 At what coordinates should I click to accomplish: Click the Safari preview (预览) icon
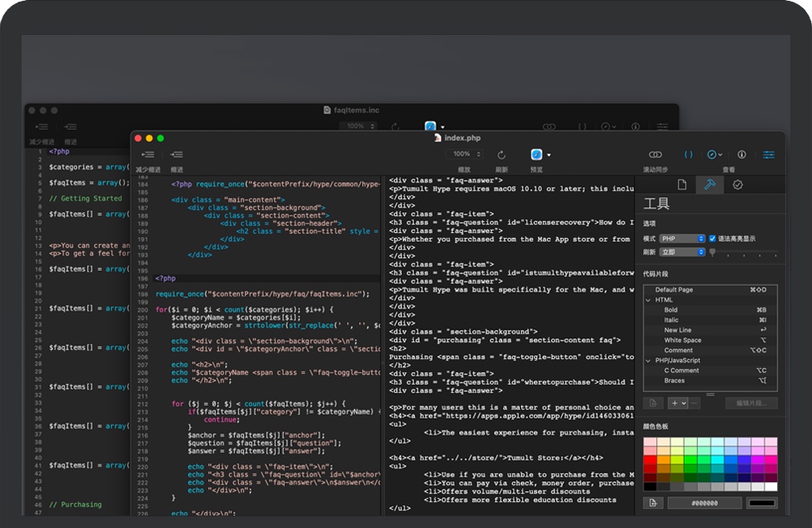[x=537, y=155]
